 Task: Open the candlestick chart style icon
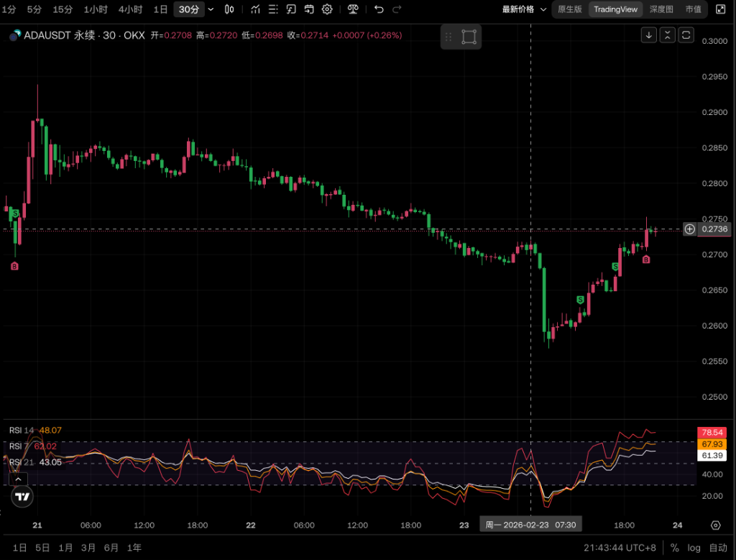[x=229, y=9]
